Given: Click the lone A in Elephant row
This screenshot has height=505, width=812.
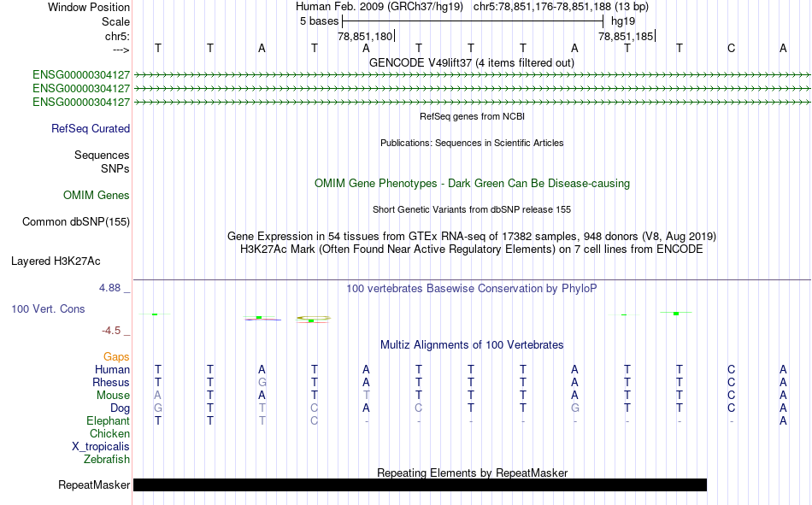Looking at the screenshot, I should [783, 420].
